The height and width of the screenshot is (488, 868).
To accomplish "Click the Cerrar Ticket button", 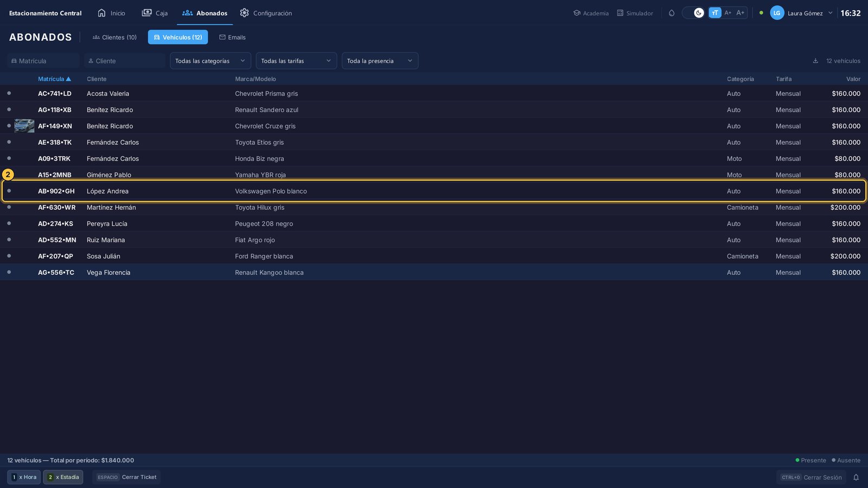I will tap(127, 477).
